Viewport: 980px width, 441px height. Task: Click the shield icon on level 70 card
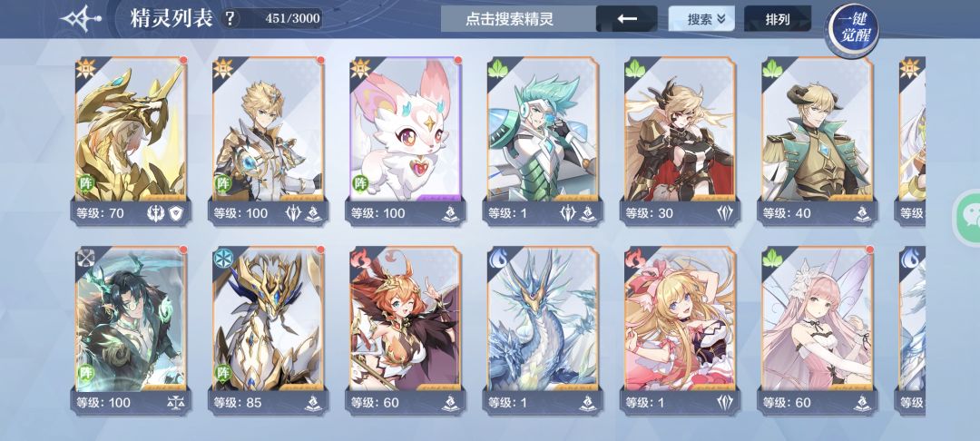175,213
